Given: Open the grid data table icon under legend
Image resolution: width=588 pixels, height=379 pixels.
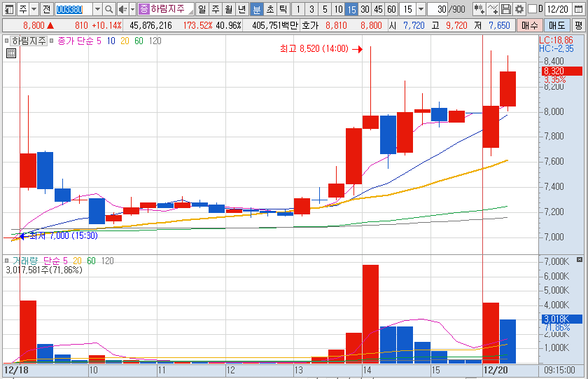Looking at the screenshot, I should [11, 53].
